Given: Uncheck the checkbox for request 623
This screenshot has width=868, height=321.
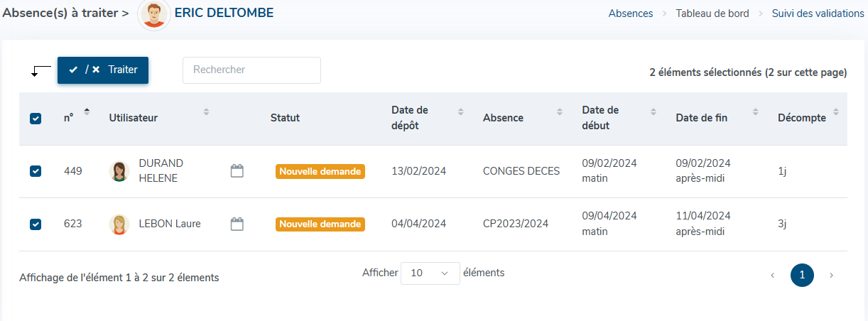Looking at the screenshot, I should tap(36, 224).
